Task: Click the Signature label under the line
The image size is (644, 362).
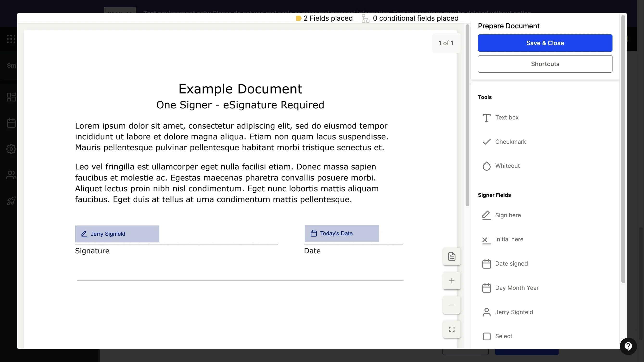Action: 92,251
